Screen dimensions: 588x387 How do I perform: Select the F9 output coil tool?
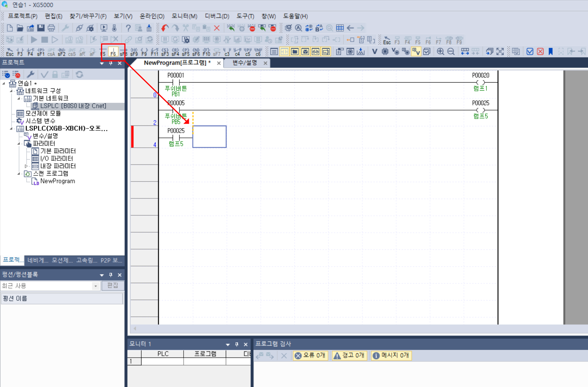pyautogui.click(x=144, y=52)
